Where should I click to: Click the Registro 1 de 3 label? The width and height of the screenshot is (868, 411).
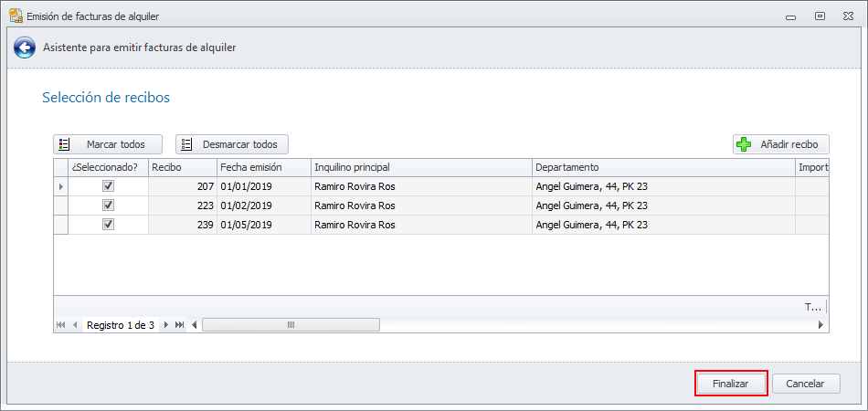[121, 325]
